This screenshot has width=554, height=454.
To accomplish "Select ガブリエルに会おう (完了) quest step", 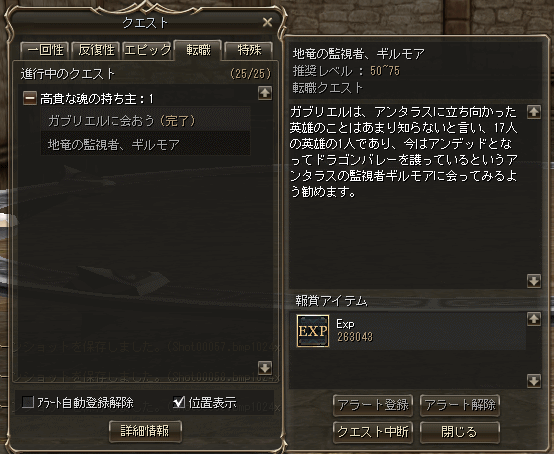I will pos(146,121).
